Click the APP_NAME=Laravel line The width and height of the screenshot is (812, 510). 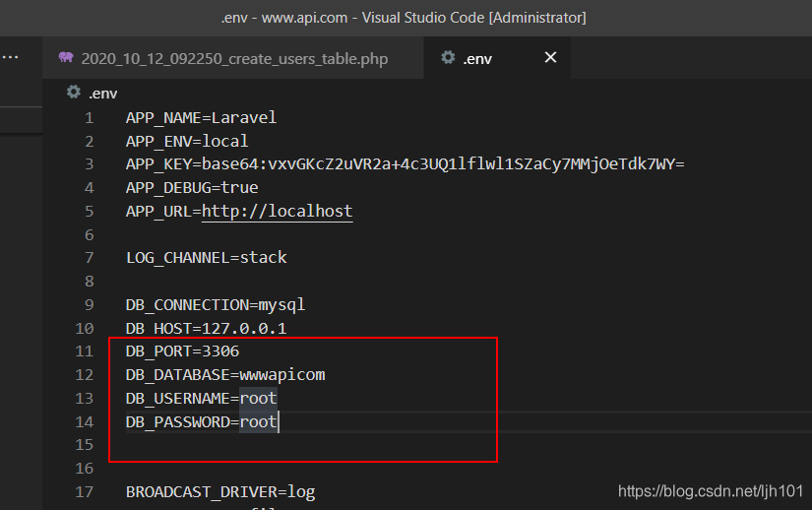tap(201, 117)
